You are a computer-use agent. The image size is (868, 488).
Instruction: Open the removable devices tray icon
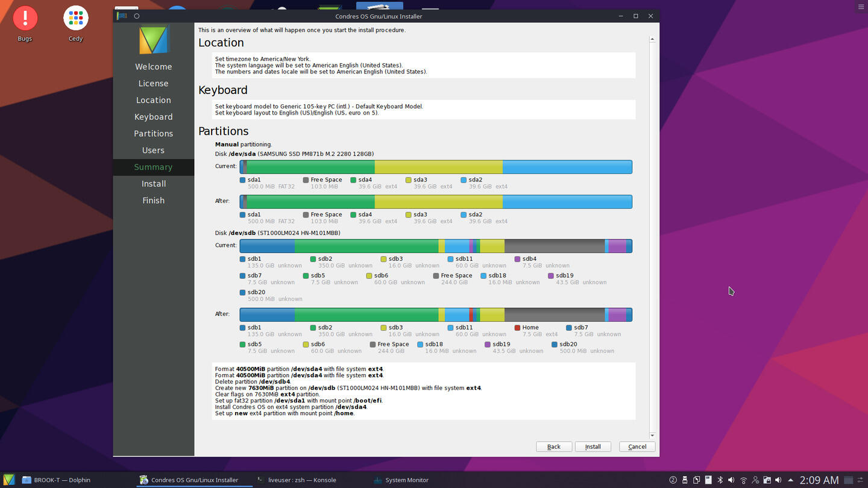[685, 480]
